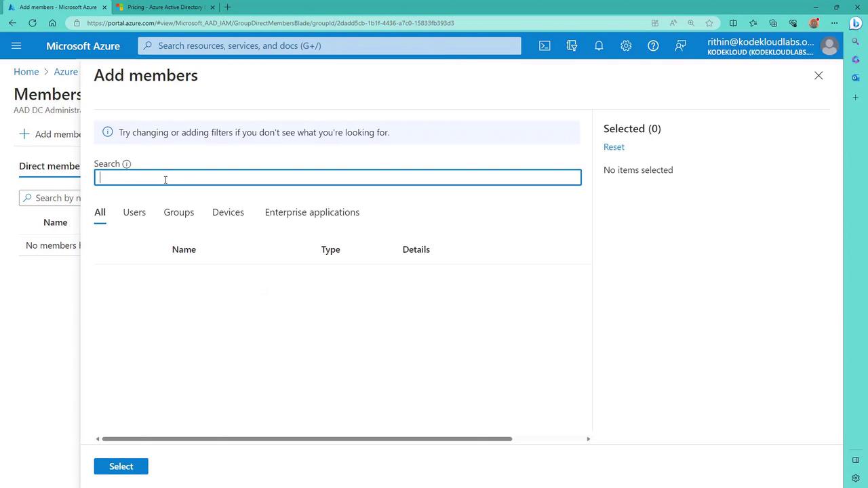Close the Add members panel

click(818, 76)
